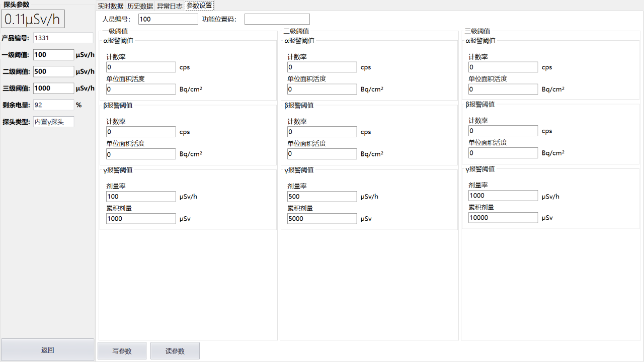The width and height of the screenshot is (644, 362).
Task: Click the 剩余电量 field showing 92
Action: point(53,105)
